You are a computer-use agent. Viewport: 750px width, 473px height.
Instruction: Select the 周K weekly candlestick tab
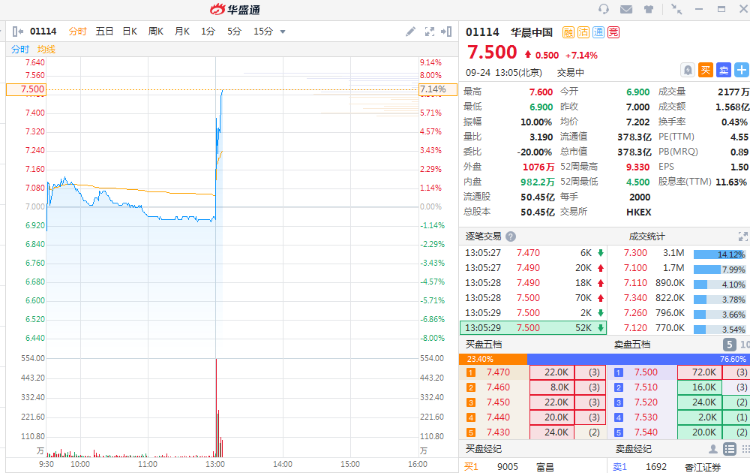[x=156, y=32]
